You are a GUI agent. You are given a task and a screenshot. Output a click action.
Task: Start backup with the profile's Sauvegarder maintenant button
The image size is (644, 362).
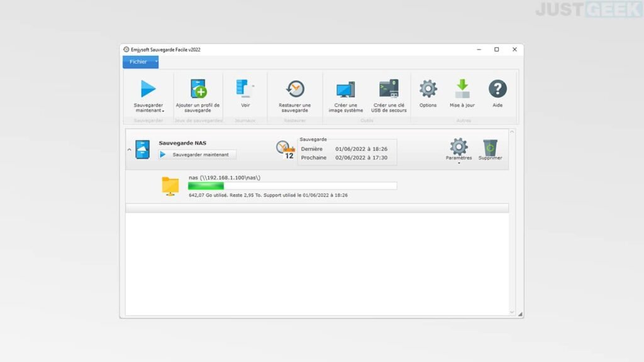[197, 155]
